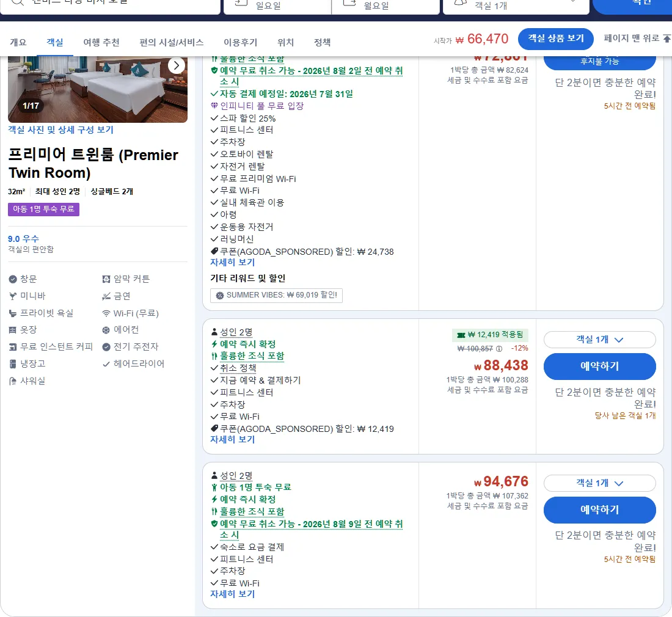Screen dimensions: 672x617
Task: Click the 아동 1명 투숙 무료 purple badge
Action: pyautogui.click(x=44, y=209)
